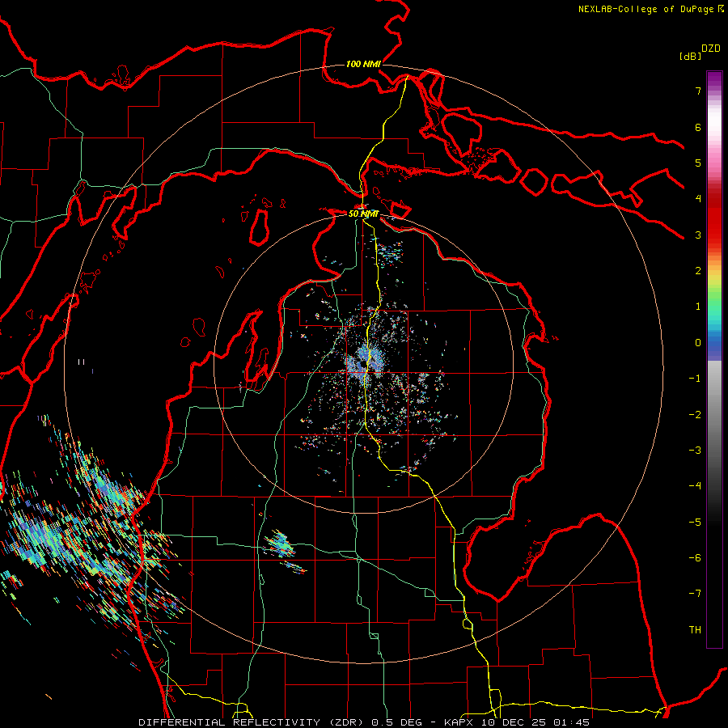Screen dimensions: 728x728
Task: Click the [dB] unit label
Action: (x=690, y=56)
